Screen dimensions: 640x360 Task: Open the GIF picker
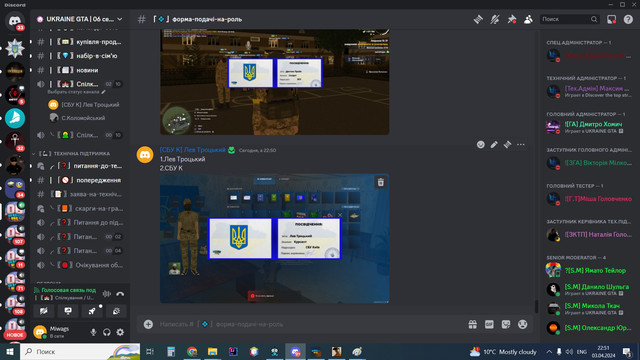pos(489,324)
